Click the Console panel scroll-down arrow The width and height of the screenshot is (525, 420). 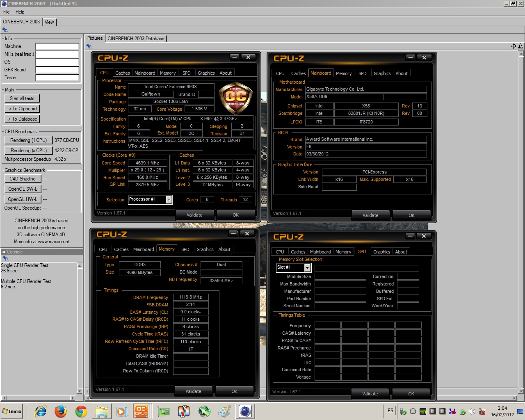point(80,391)
